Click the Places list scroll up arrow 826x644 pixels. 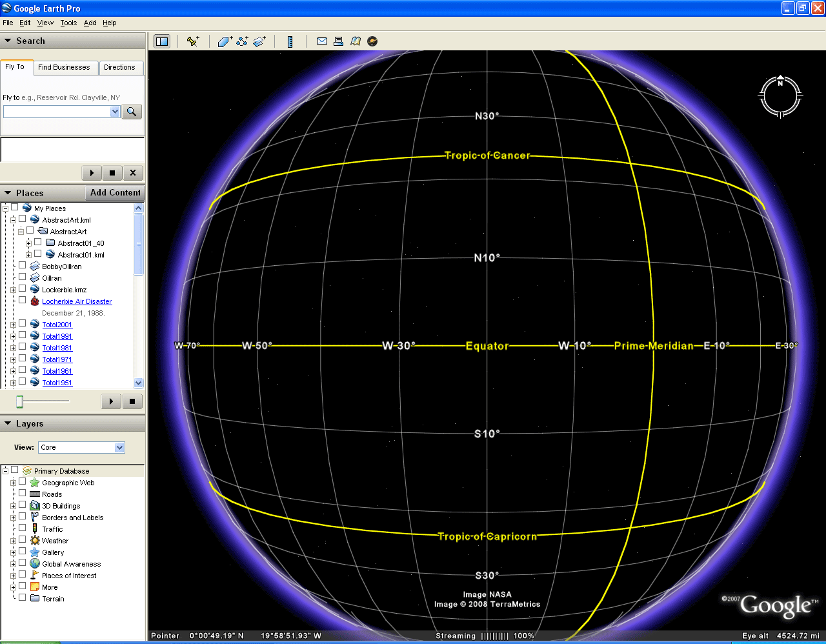click(138, 208)
